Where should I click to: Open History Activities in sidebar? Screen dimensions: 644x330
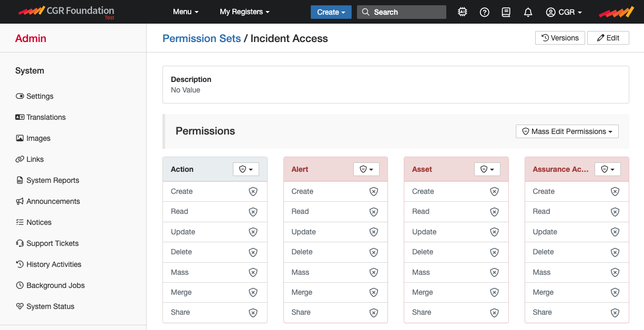click(48, 264)
